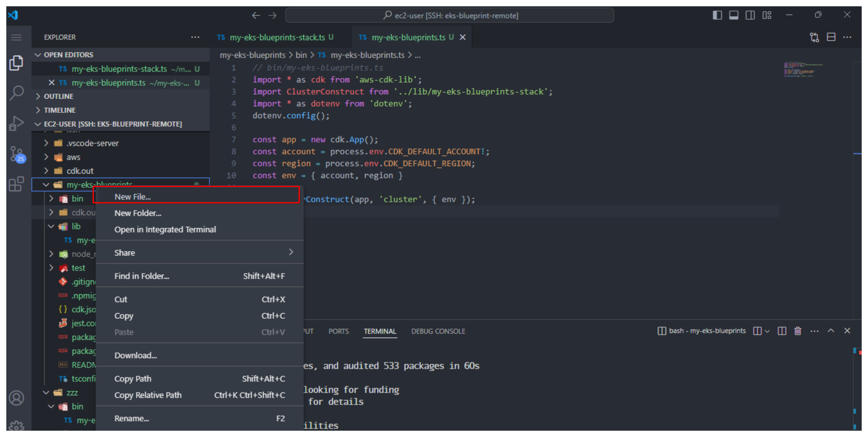Expand the .vscode-server folder
This screenshot has height=437, width=868.
point(121,143)
